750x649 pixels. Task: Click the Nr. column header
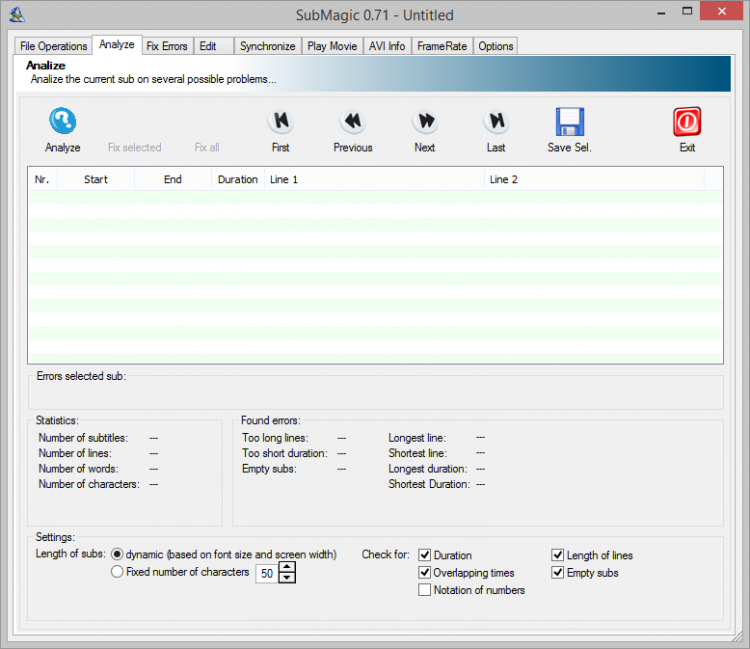(43, 179)
